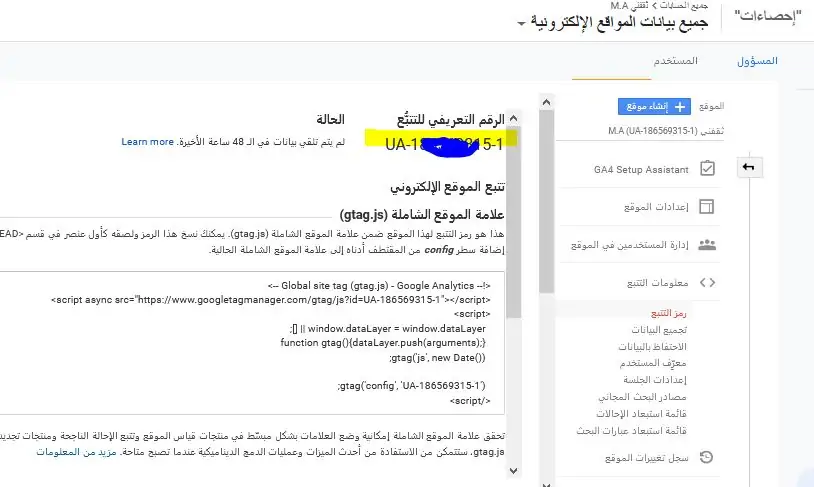Click the إنشاء موقع button
Screen dimensions: 814x487
point(654,106)
